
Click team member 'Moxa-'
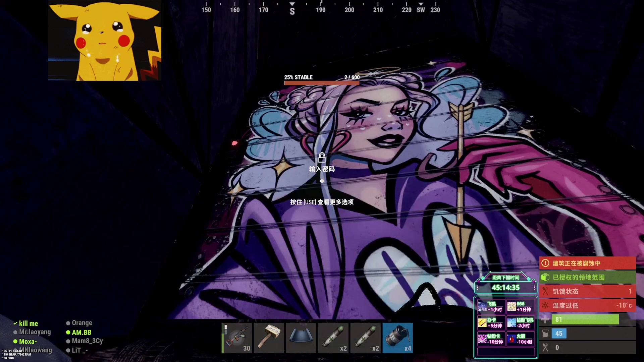click(x=28, y=341)
